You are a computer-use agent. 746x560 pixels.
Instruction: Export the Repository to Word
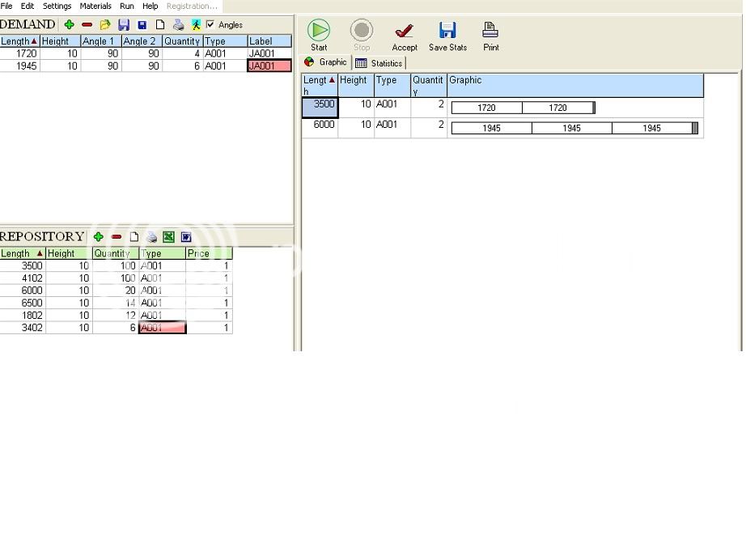(186, 237)
